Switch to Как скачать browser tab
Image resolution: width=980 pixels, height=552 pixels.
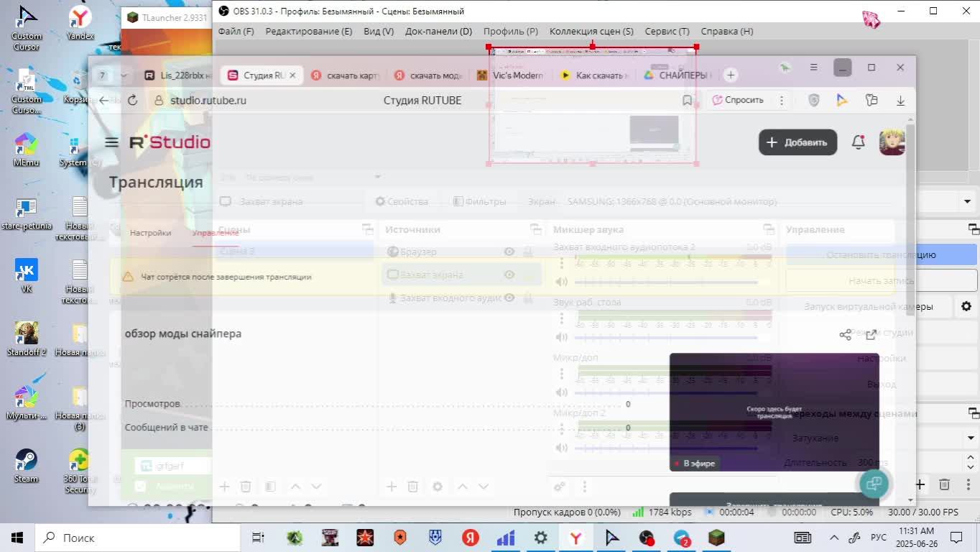594,75
